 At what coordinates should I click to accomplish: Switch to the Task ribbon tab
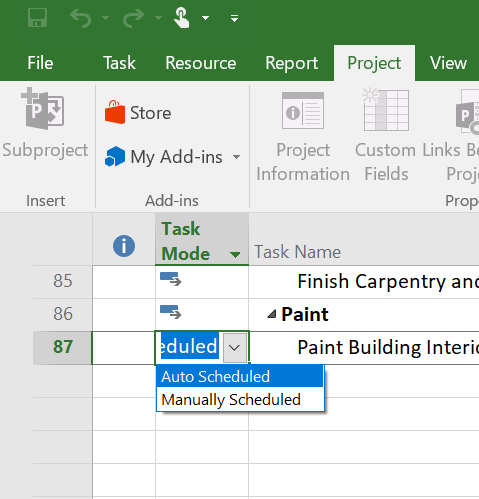click(119, 63)
